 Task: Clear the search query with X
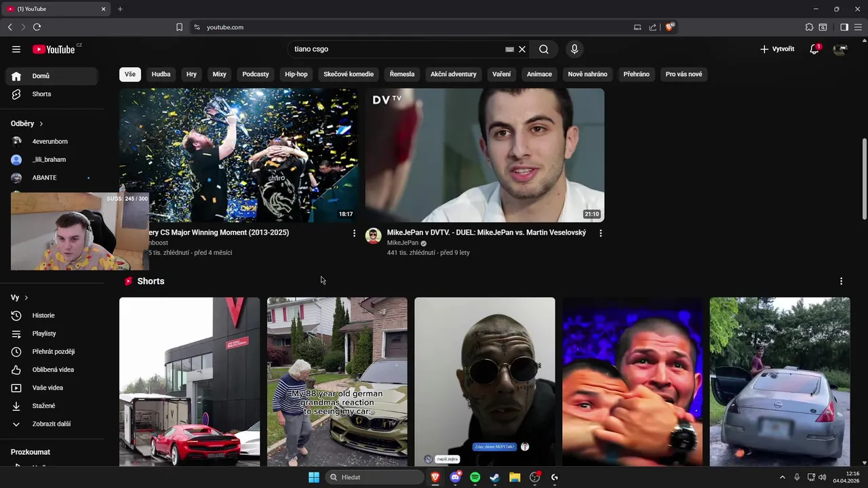(x=522, y=49)
